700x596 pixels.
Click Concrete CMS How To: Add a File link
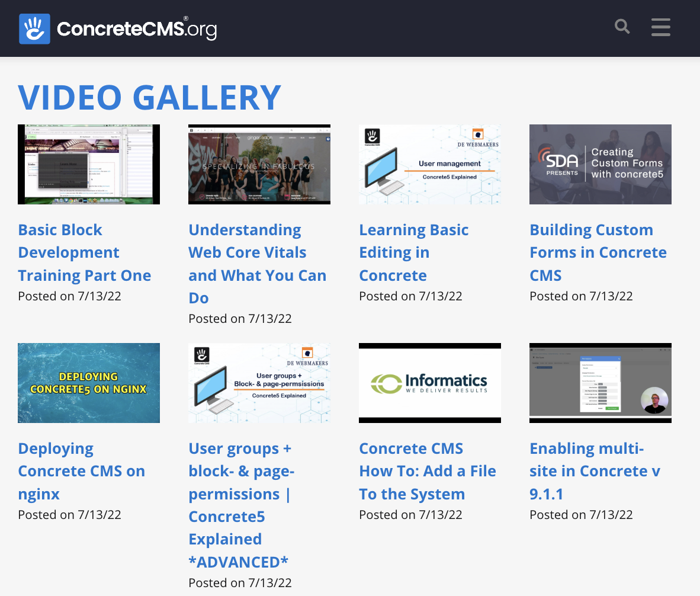(427, 471)
